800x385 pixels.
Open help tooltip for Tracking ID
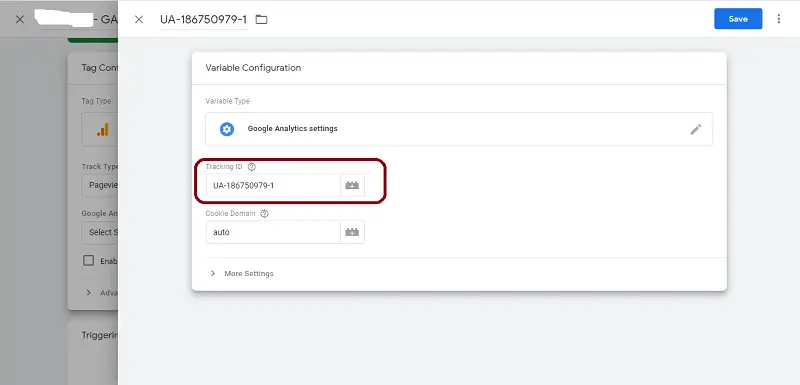click(251, 167)
